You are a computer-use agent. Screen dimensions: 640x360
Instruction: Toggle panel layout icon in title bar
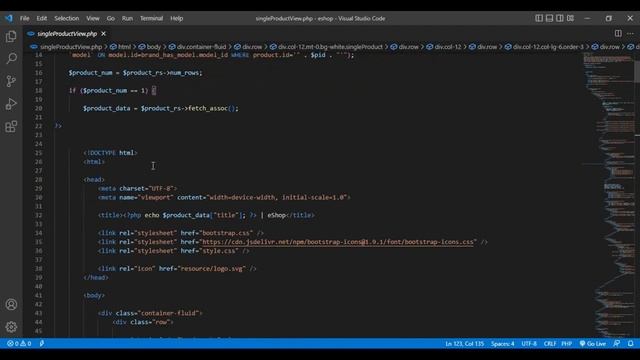(549, 18)
